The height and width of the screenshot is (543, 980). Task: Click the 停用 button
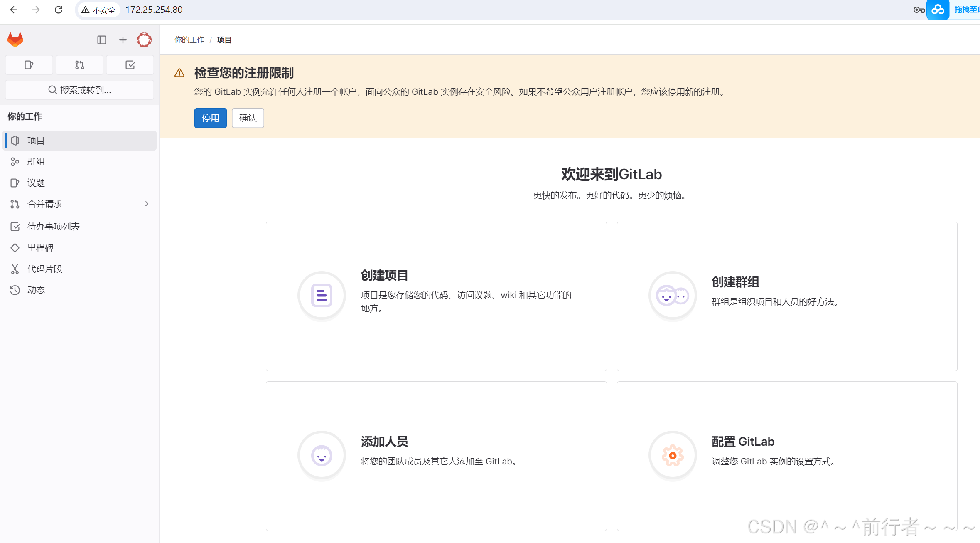(x=211, y=118)
